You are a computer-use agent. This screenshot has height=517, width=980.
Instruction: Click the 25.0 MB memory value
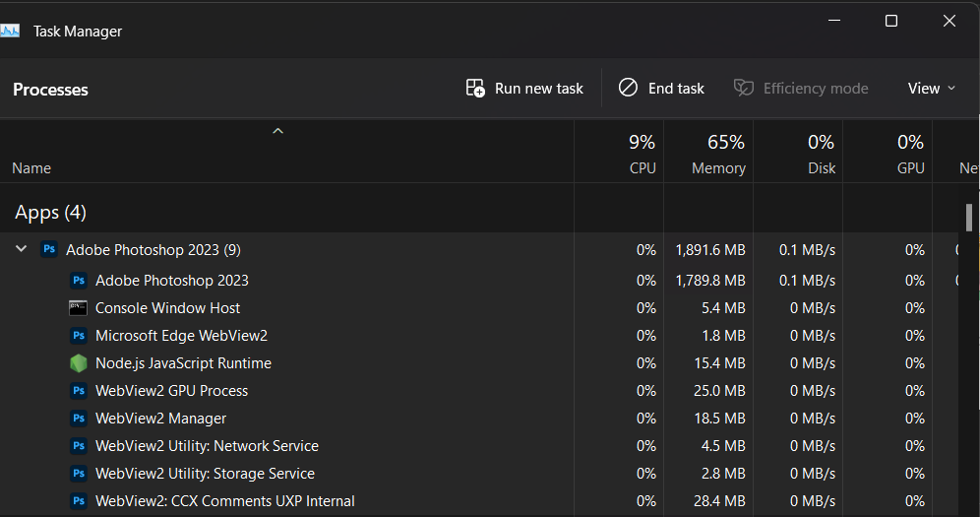coord(719,391)
